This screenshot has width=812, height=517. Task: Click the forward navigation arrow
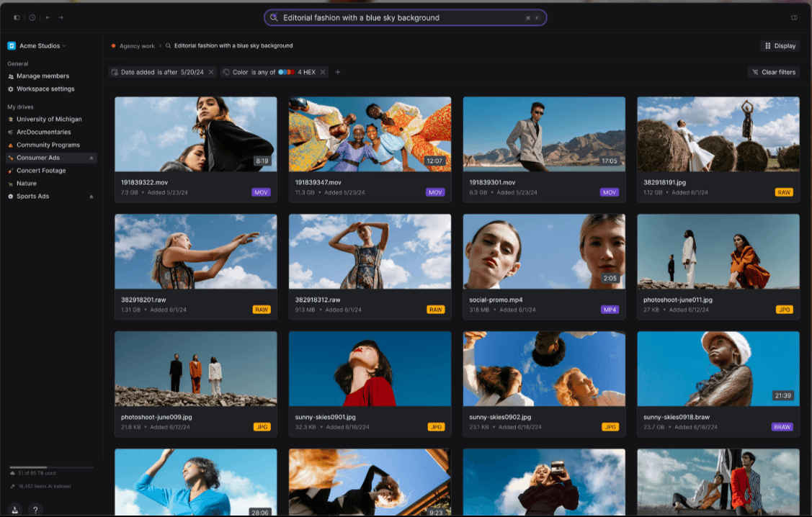(61, 17)
